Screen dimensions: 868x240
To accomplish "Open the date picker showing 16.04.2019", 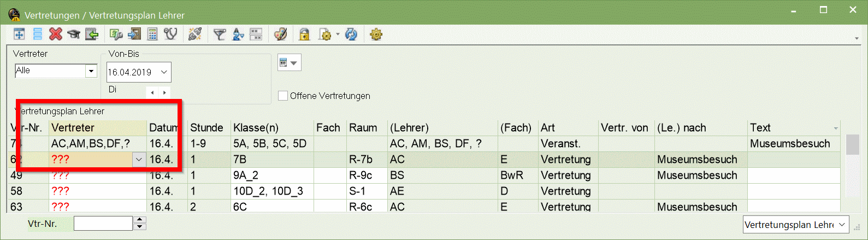I will click(139, 72).
